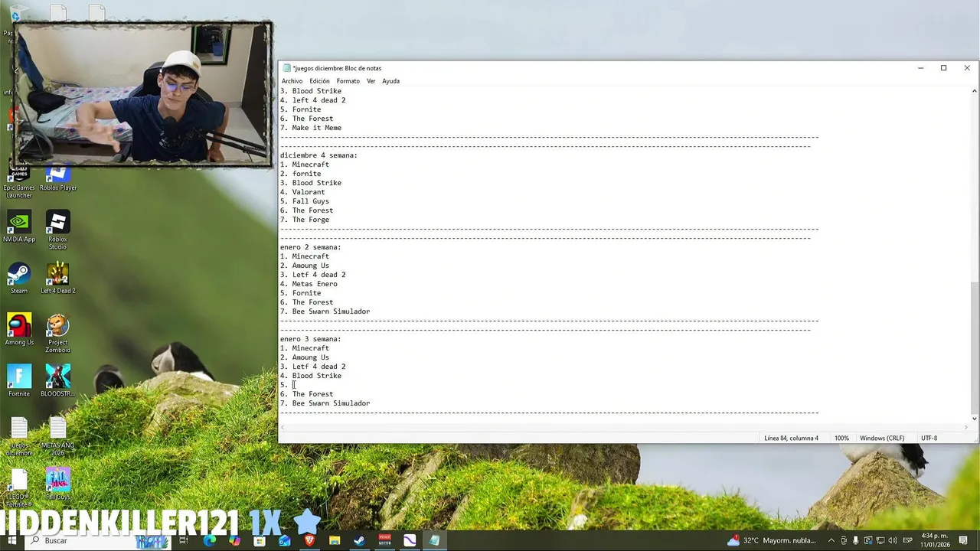Open the NVIDIA App desktop icon
The height and width of the screenshot is (551, 980).
tap(19, 227)
